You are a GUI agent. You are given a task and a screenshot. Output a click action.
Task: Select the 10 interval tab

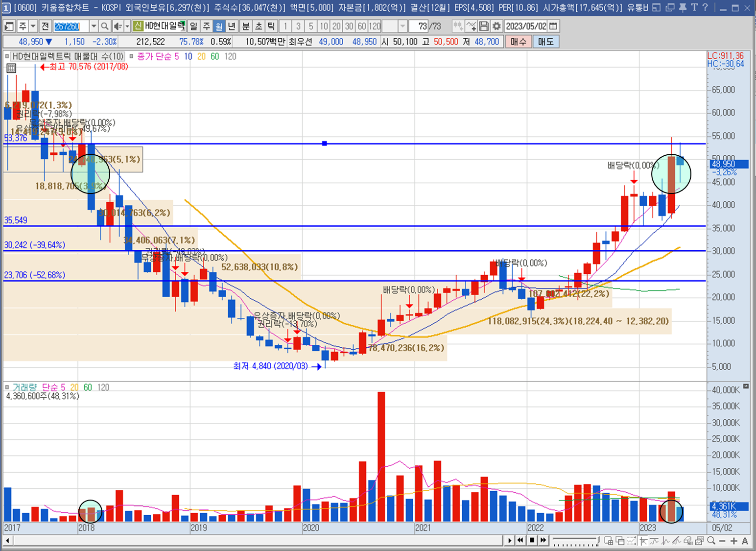[x=324, y=26]
